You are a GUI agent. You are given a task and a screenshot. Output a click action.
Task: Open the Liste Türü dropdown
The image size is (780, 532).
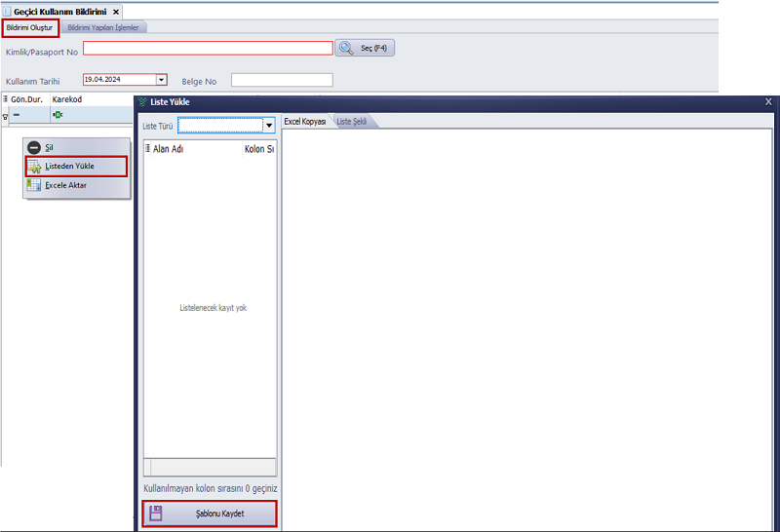(269, 126)
